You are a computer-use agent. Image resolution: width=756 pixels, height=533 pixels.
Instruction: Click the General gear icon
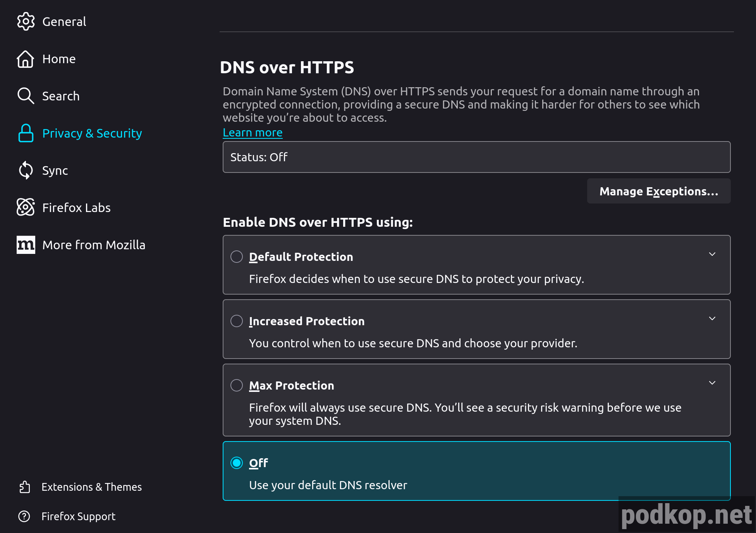pyautogui.click(x=26, y=21)
